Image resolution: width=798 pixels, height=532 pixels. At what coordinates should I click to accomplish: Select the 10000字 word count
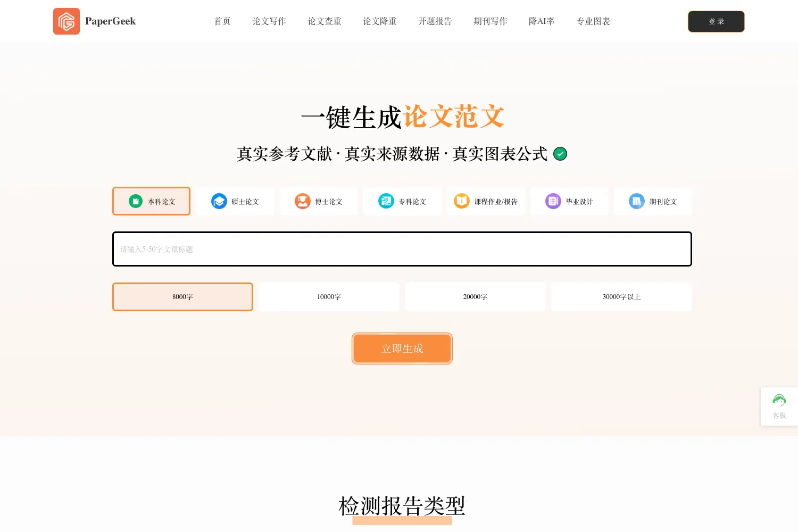coord(329,297)
